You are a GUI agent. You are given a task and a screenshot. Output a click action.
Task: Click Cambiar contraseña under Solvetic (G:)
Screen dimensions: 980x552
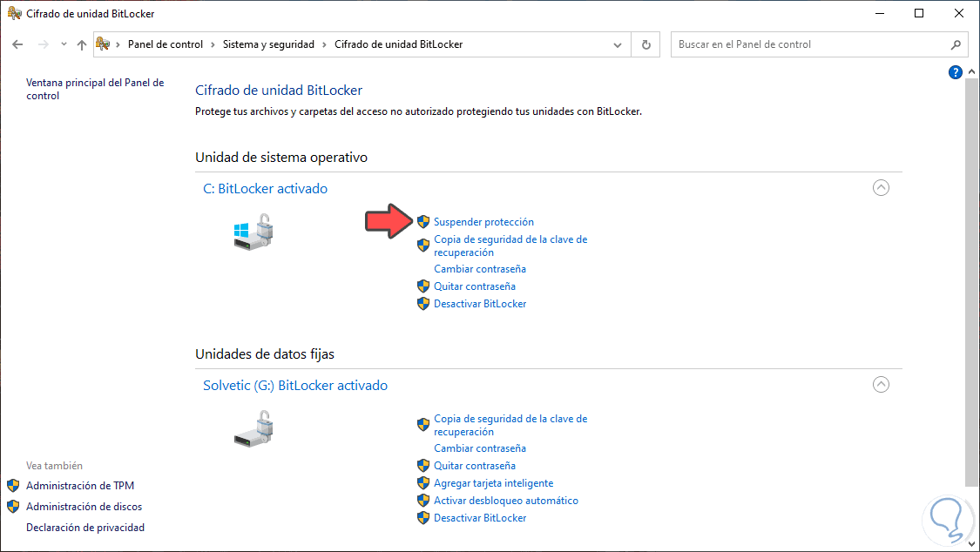(x=480, y=448)
